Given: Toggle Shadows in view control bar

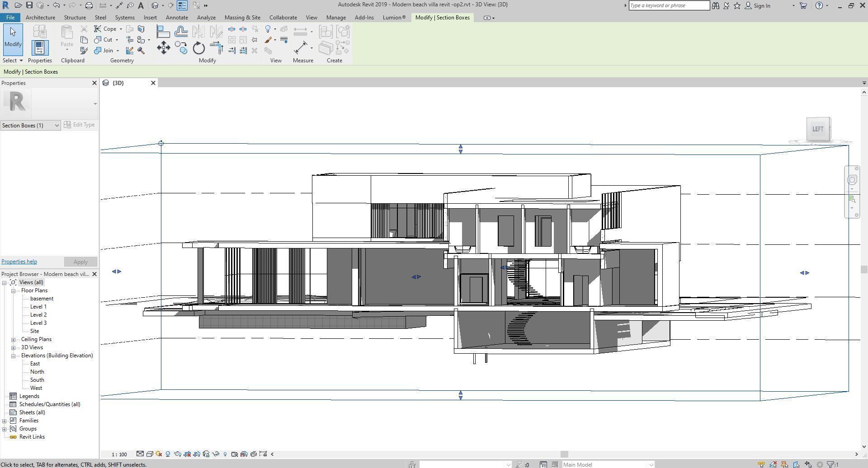Looking at the screenshot, I should click(168, 454).
